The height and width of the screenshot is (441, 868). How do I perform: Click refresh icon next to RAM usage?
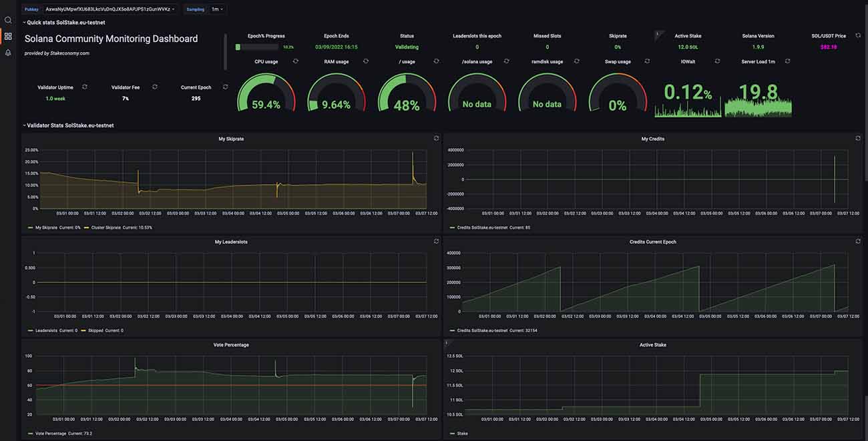366,61
